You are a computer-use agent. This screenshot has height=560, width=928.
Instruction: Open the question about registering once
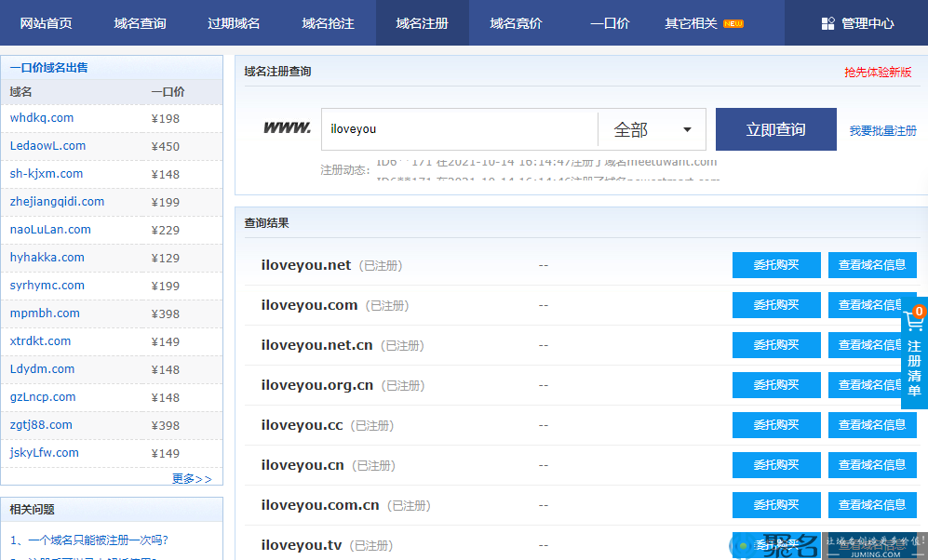(x=89, y=540)
